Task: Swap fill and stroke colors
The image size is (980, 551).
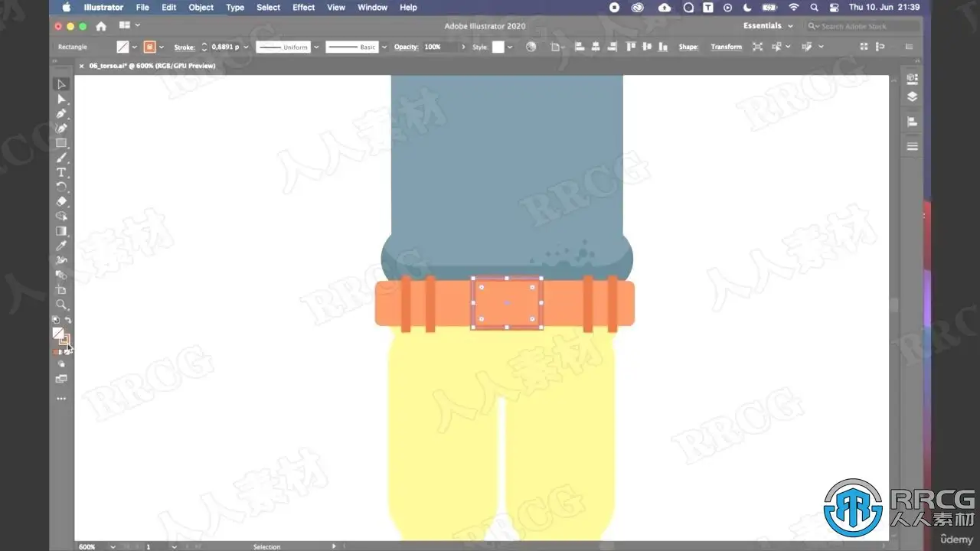Action: tap(68, 320)
